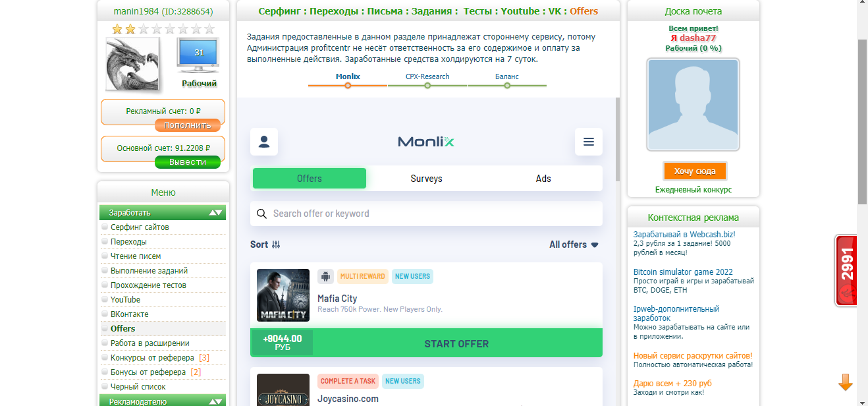Open Чтение писем in the left menu
The width and height of the screenshot is (868, 406).
coord(136,256)
